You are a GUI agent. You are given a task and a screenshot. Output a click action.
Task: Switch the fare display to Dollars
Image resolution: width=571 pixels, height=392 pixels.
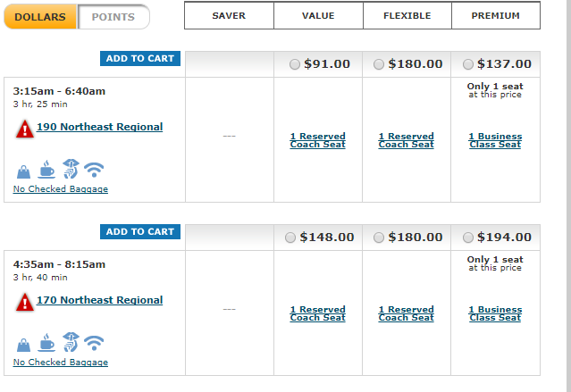click(40, 17)
